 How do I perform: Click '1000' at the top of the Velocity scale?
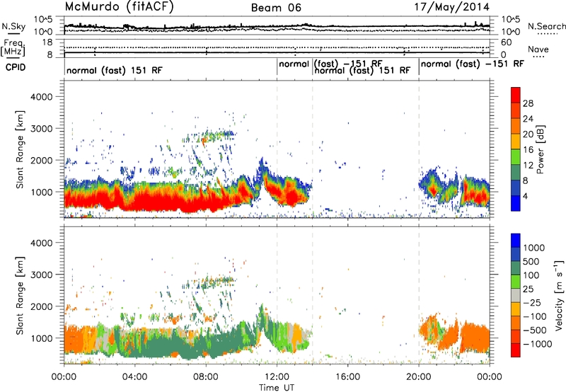click(x=533, y=248)
